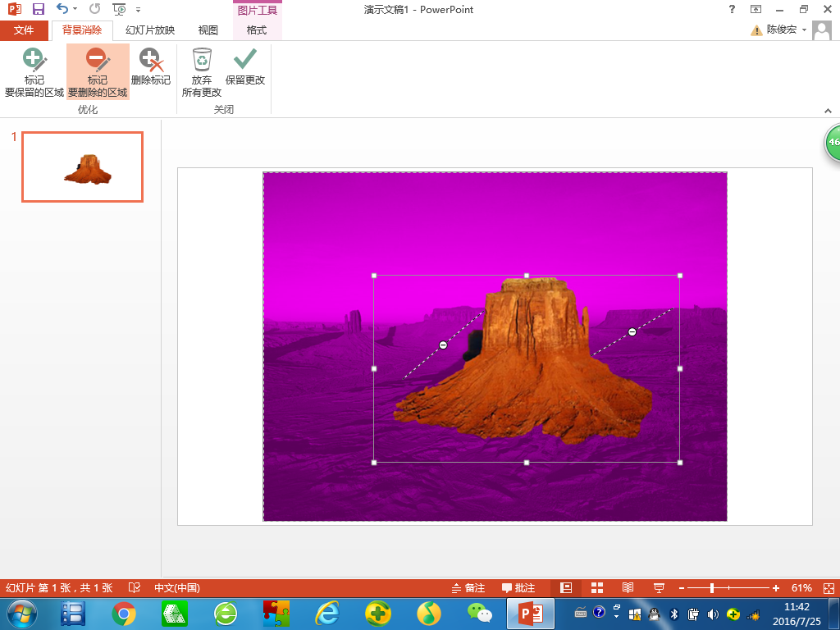
Task: Open Windows Start menu
Action: pos(21,614)
